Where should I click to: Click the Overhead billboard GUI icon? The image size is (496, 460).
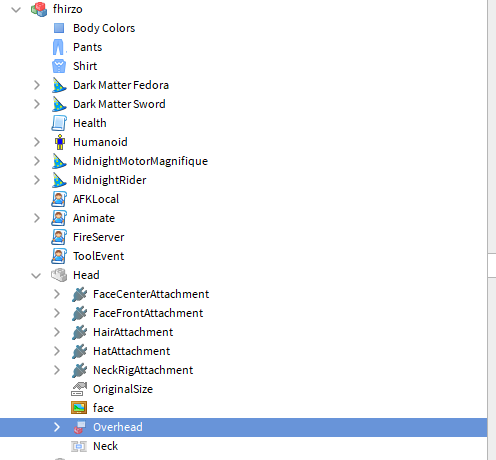(79, 427)
